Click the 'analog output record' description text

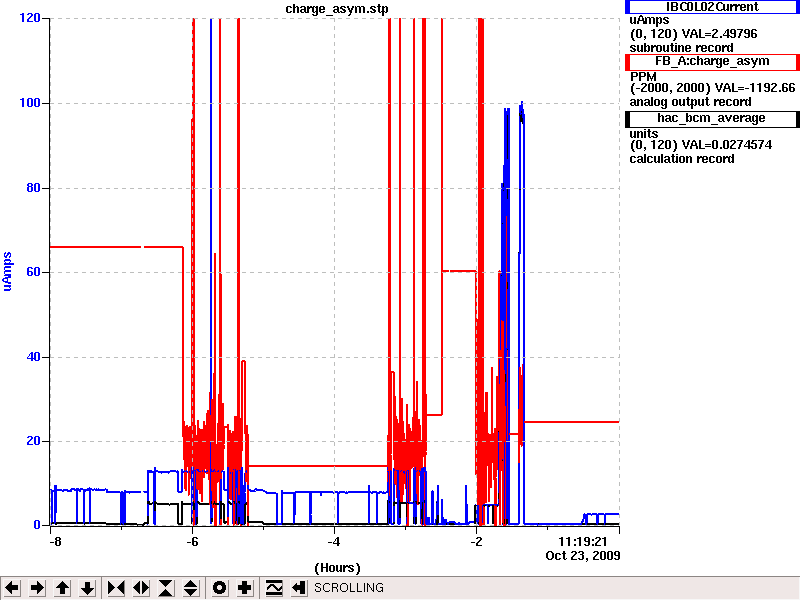(x=690, y=102)
